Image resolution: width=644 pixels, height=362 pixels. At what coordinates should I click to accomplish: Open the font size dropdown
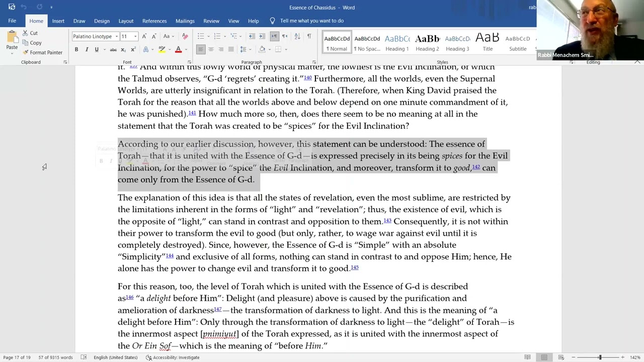pos(135,37)
